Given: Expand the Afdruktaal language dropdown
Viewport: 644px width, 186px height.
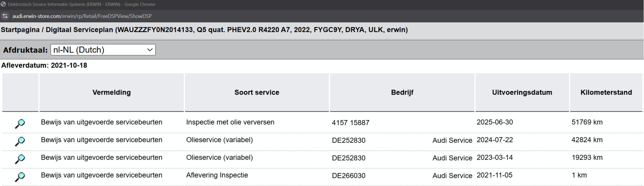Looking at the screenshot, I should pyautogui.click(x=103, y=50).
